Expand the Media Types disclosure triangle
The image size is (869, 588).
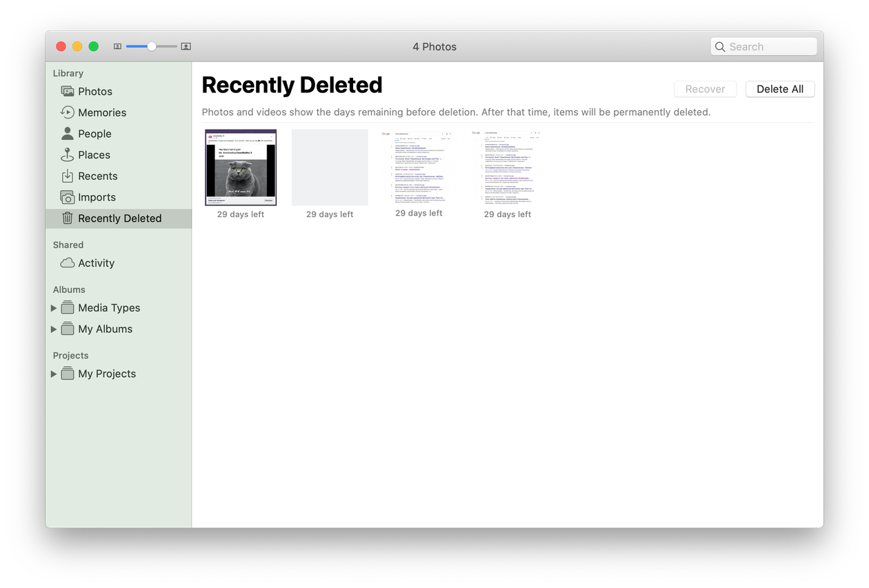pyautogui.click(x=54, y=308)
